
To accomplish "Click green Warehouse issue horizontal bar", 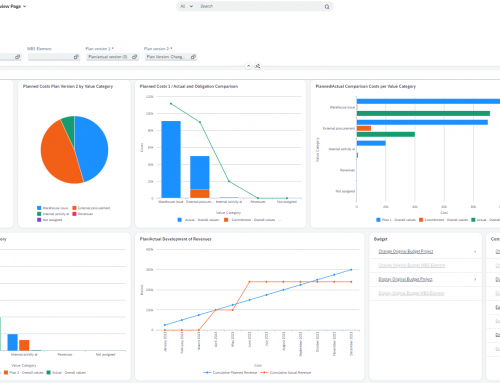I will click(x=423, y=114).
